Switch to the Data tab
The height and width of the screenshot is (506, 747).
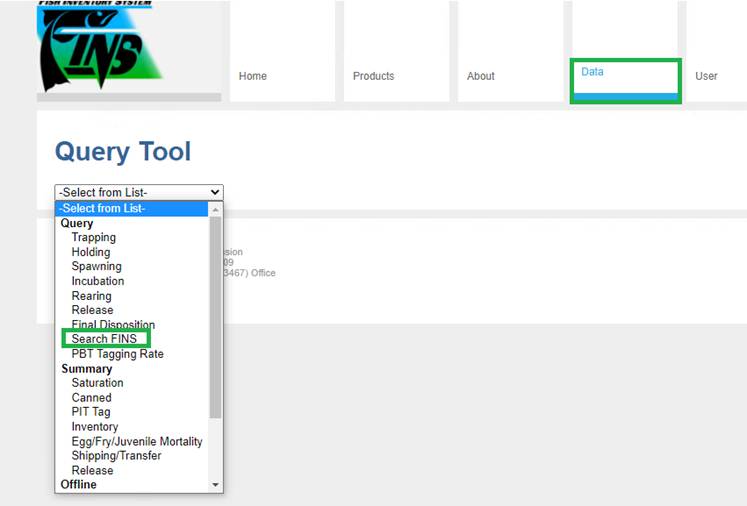point(593,72)
